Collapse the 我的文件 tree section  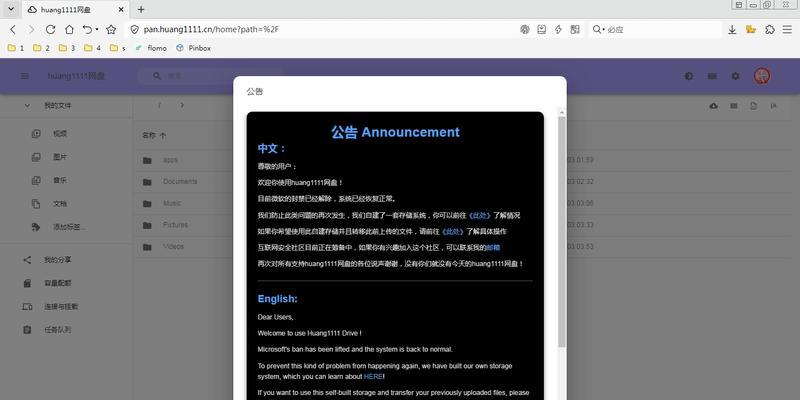point(27,106)
